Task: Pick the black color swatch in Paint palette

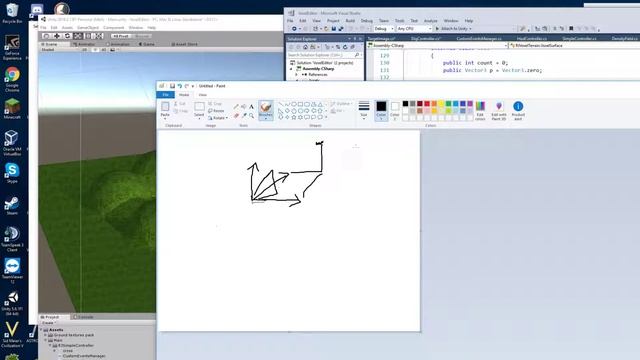Action: pyautogui.click(x=405, y=104)
